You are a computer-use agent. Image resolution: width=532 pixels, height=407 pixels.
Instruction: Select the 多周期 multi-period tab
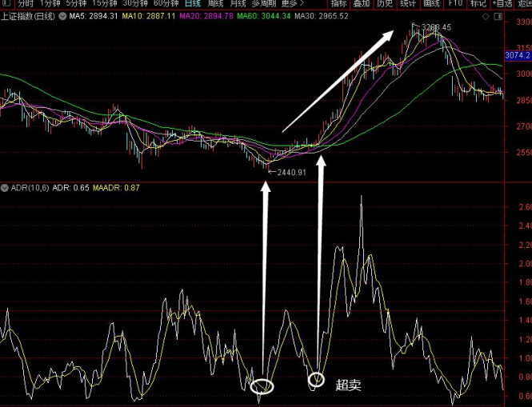(x=263, y=3)
